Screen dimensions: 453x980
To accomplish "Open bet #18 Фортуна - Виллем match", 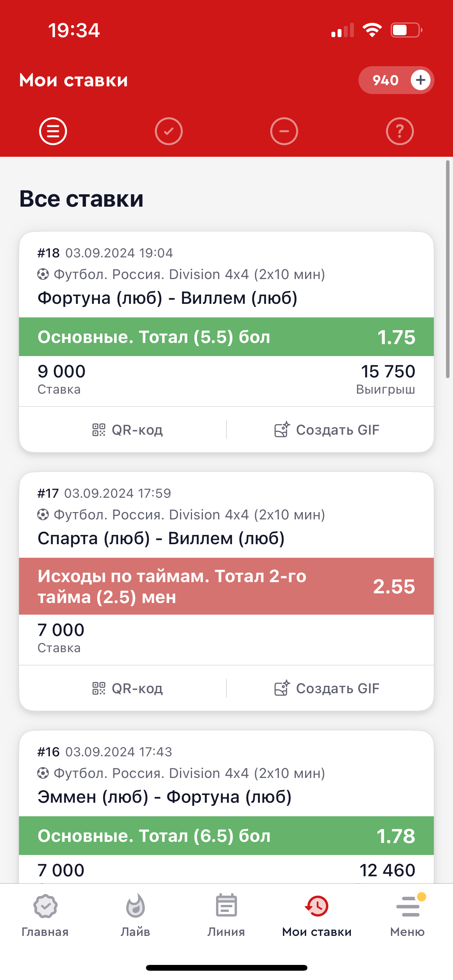I will [x=167, y=298].
